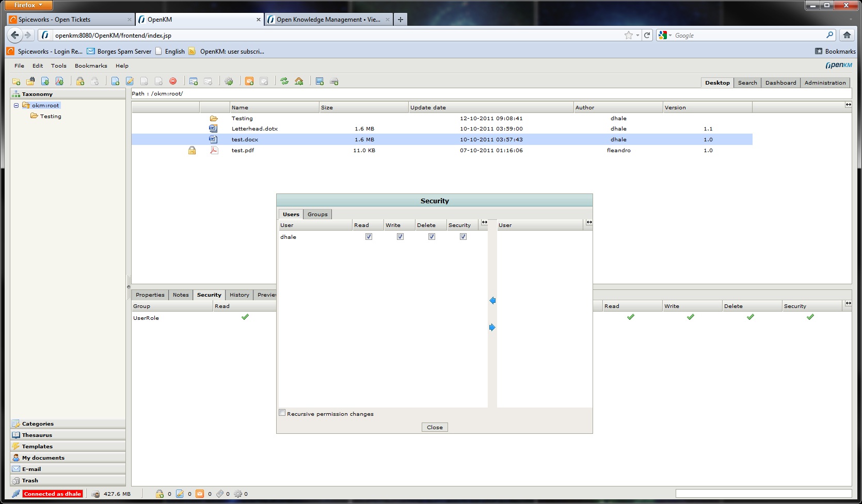Click the left blue arrow in Security dialog
862x504 pixels.
[x=492, y=301]
